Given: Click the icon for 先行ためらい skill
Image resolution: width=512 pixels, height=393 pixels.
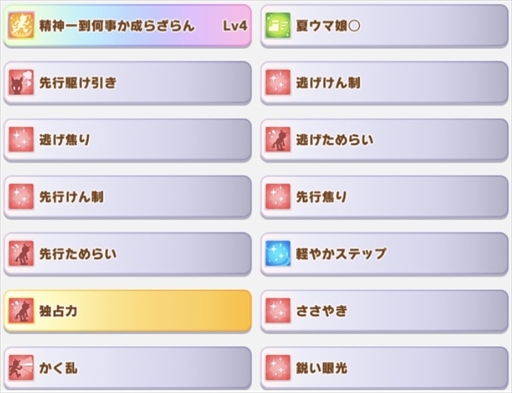Looking at the screenshot, I should pos(21,253).
